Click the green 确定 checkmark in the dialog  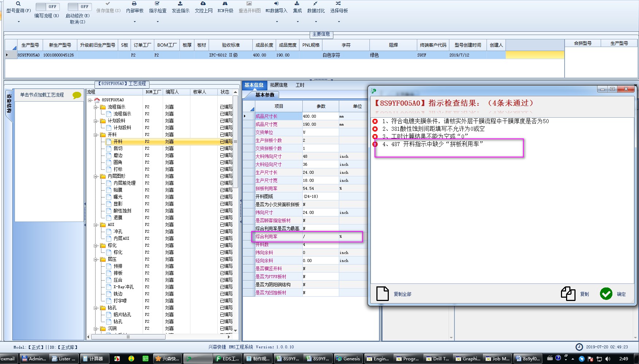(606, 294)
